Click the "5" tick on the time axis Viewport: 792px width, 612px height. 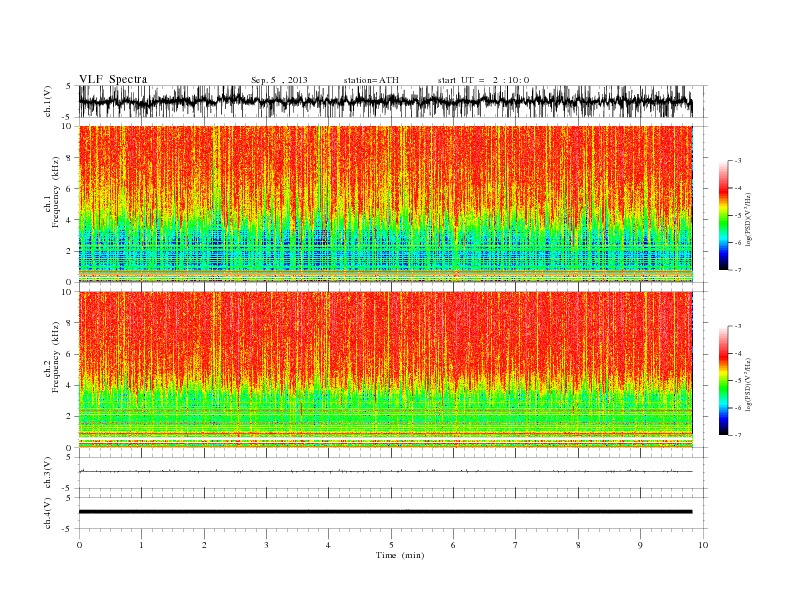point(391,545)
